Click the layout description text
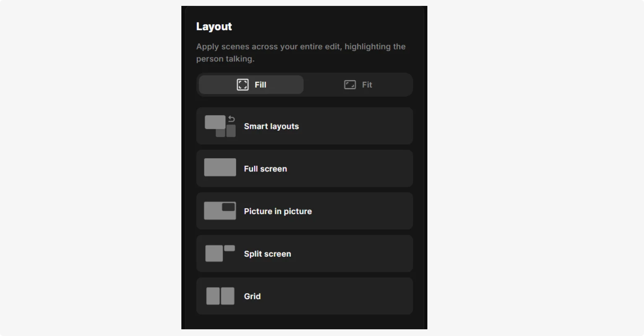Viewport: 644px width, 336px height. click(301, 52)
